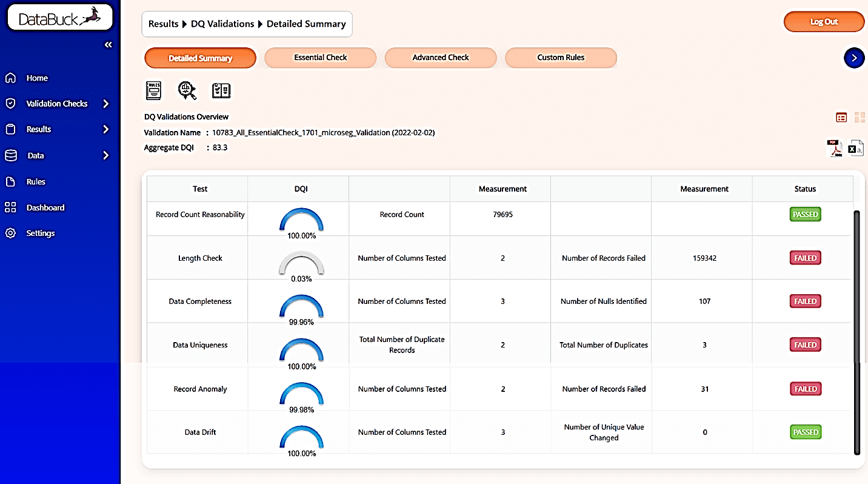Open Home in the sidebar
Image resolution: width=868 pixels, height=484 pixels.
coord(37,78)
